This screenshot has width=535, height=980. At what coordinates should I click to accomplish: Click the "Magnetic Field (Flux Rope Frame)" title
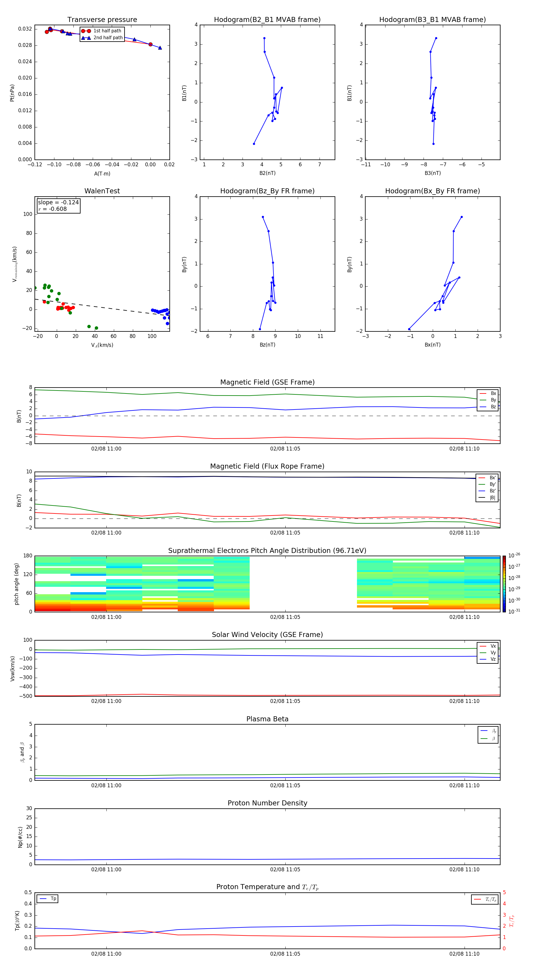point(267,467)
